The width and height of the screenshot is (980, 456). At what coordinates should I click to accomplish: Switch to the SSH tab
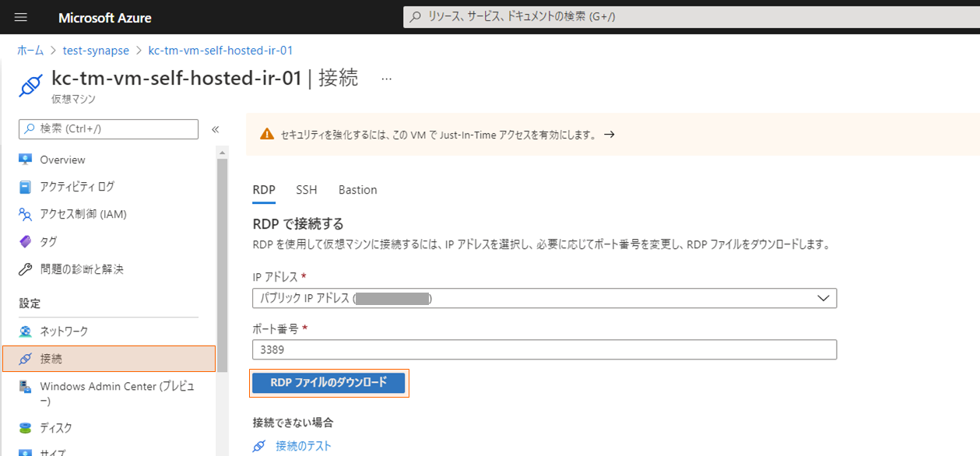point(307,190)
